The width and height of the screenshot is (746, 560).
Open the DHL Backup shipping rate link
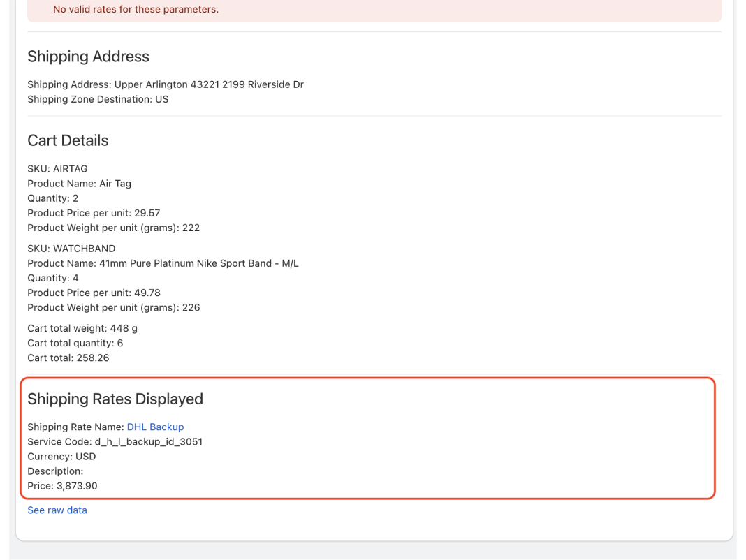click(x=155, y=427)
